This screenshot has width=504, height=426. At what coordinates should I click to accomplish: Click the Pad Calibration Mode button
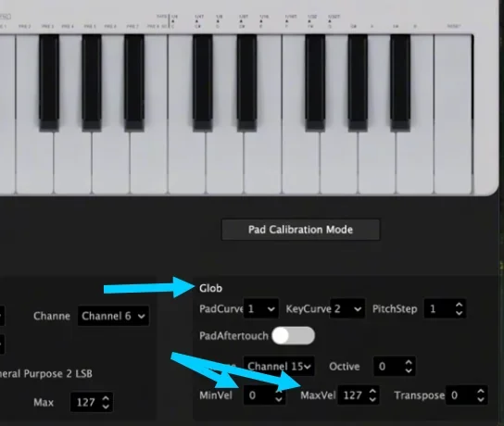300,230
